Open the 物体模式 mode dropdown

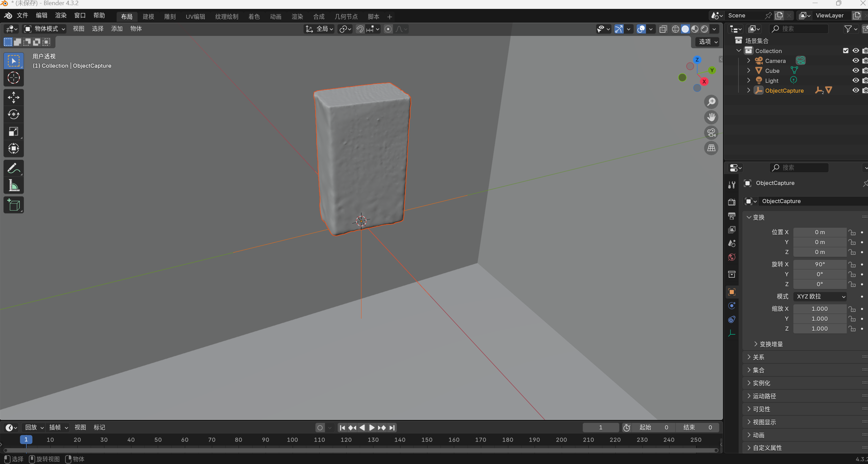pos(45,29)
